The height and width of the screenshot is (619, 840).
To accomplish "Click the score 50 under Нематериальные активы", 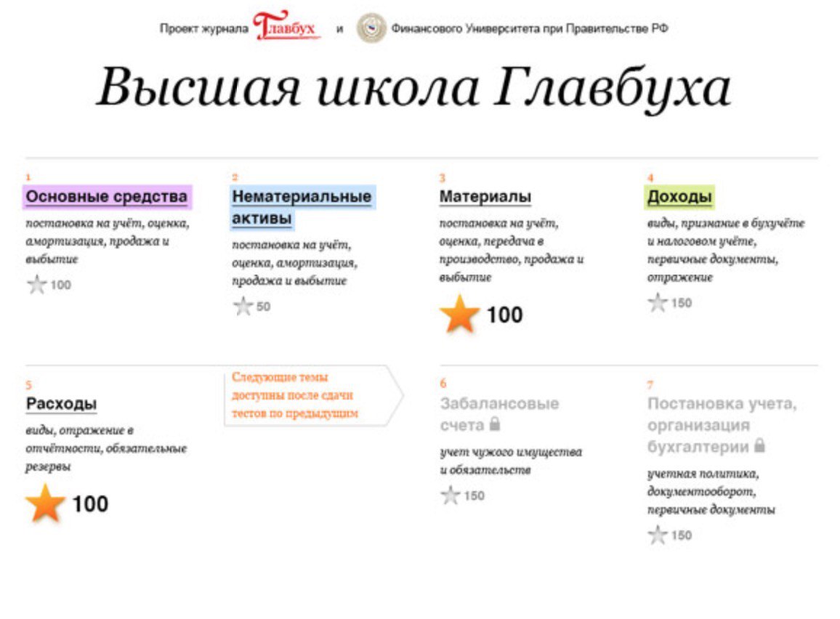I will (264, 307).
